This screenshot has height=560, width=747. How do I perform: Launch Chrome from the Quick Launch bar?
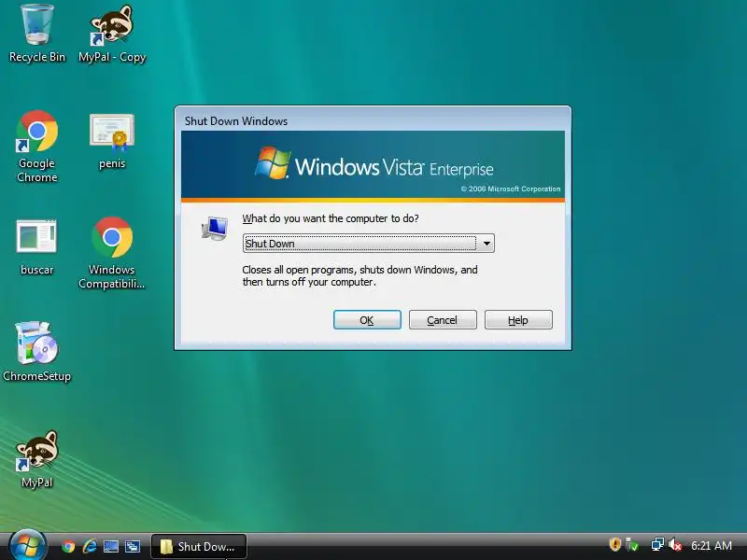68,546
